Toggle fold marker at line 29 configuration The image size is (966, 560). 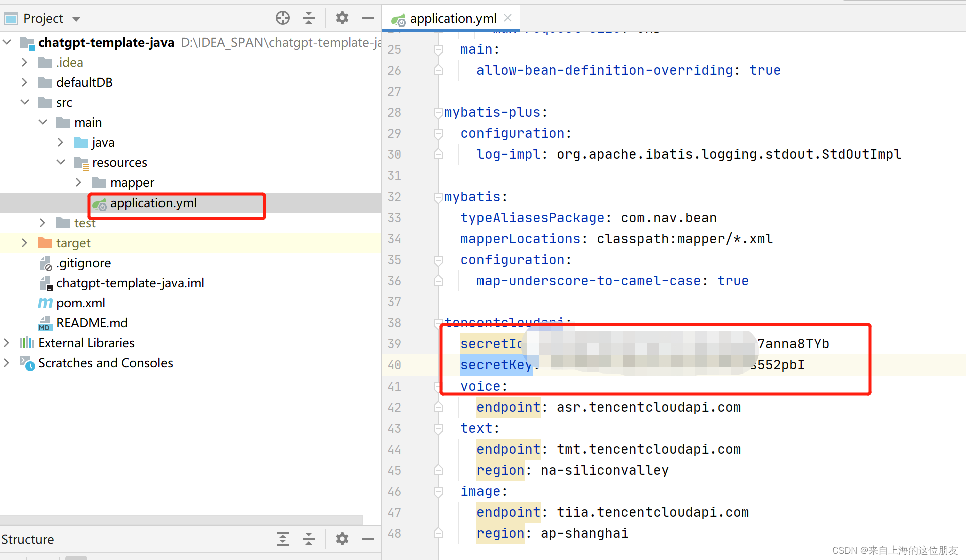(438, 133)
